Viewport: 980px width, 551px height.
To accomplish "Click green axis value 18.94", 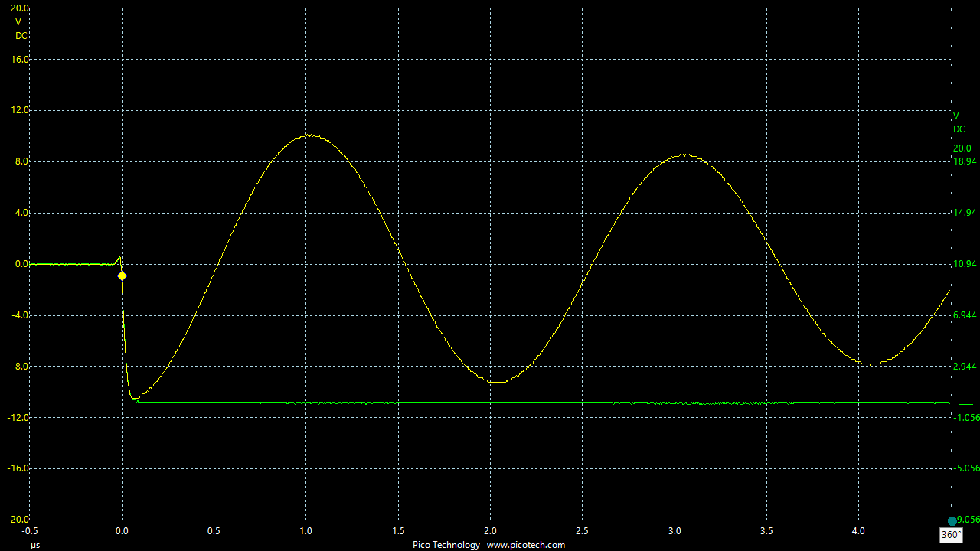I will click(965, 161).
